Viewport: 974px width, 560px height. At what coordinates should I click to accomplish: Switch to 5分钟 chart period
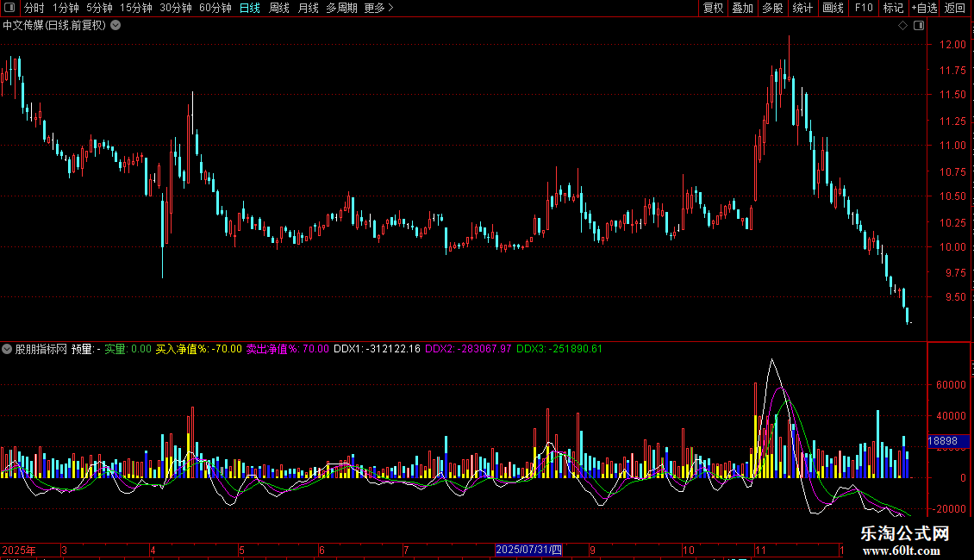(99, 8)
